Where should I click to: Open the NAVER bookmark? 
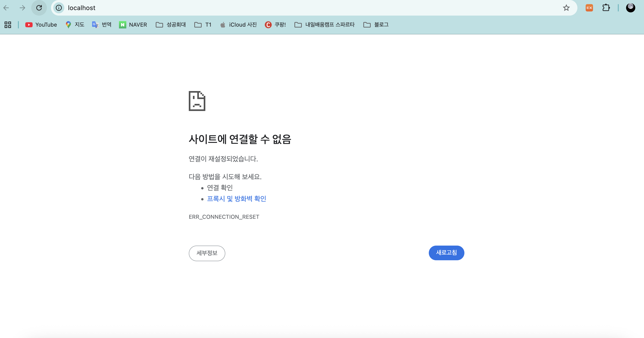pyautogui.click(x=133, y=25)
